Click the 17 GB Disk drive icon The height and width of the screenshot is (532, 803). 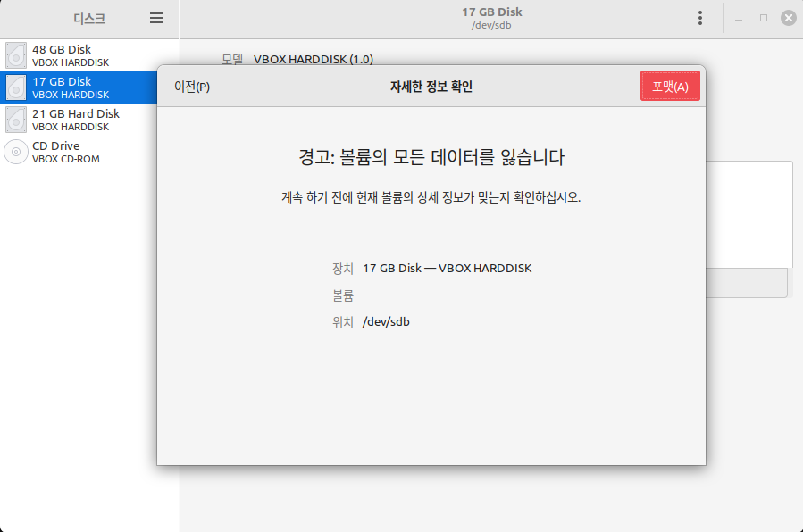[16, 87]
